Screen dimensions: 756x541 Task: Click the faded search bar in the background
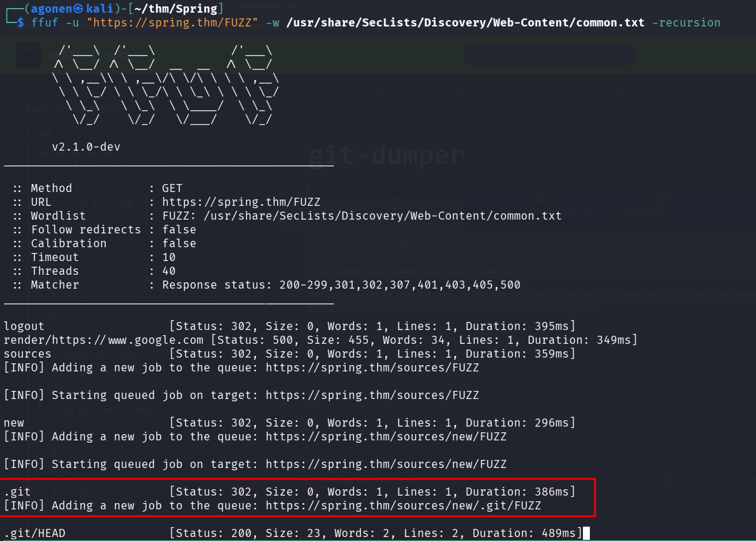coord(549,55)
